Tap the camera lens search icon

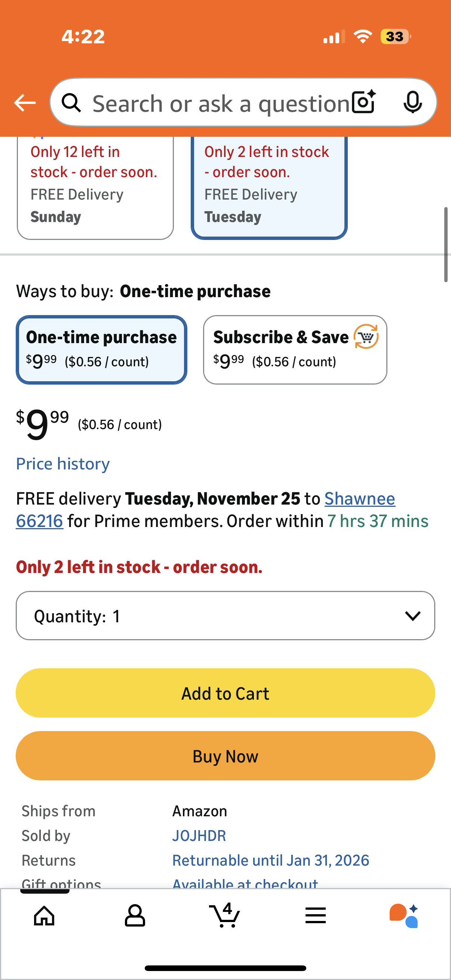pos(363,102)
